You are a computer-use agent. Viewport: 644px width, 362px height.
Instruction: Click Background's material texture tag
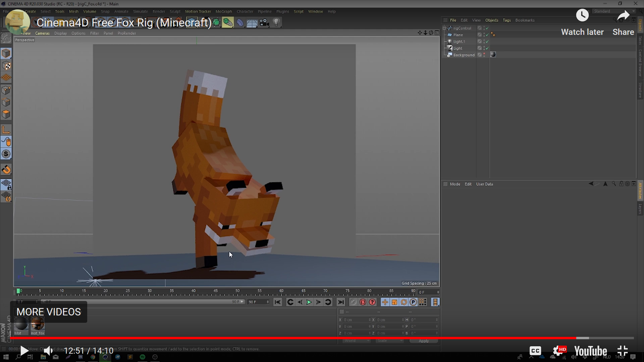(493, 55)
